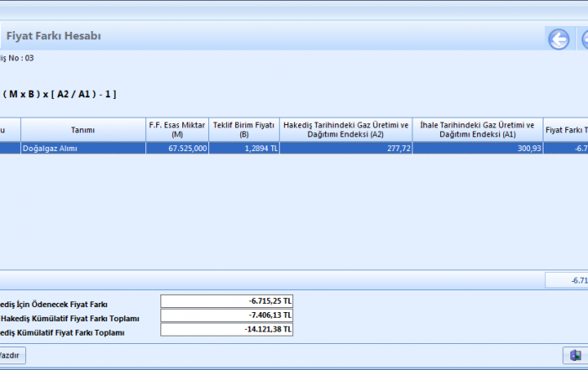Viewport: 588px width, 370px height.
Task: Click the Fiyat Farkı Hesabı title
Action: [x=54, y=36]
